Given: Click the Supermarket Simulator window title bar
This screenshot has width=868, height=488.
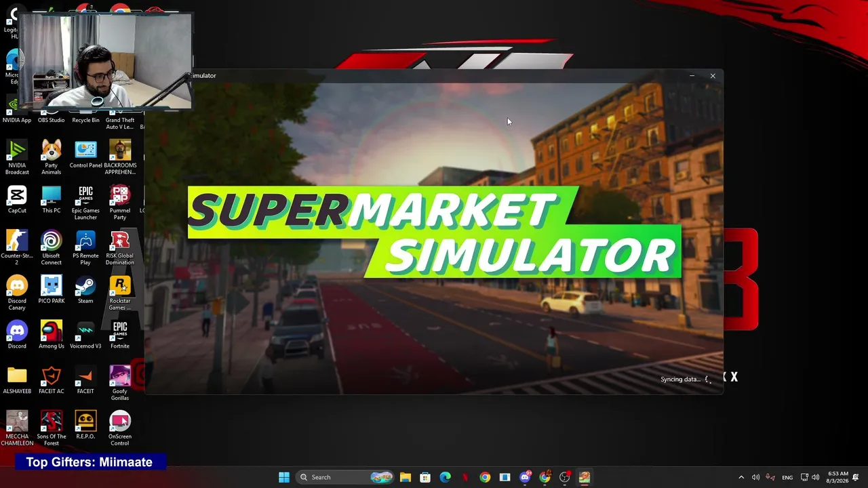Looking at the screenshot, I should pos(434,76).
